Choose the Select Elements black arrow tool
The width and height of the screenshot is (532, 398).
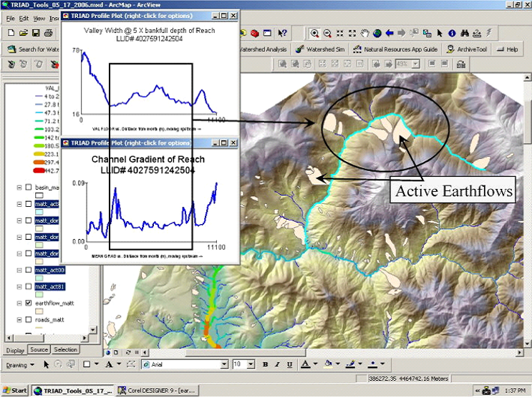[440, 33]
